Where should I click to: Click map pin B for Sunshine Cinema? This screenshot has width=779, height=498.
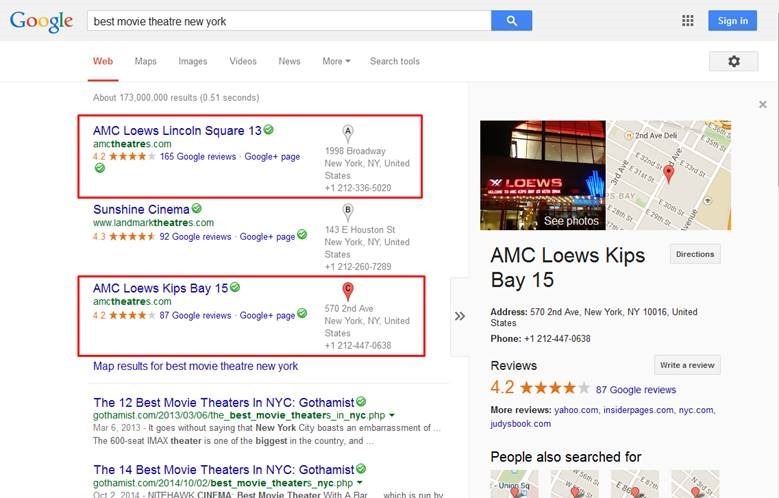tap(348, 211)
